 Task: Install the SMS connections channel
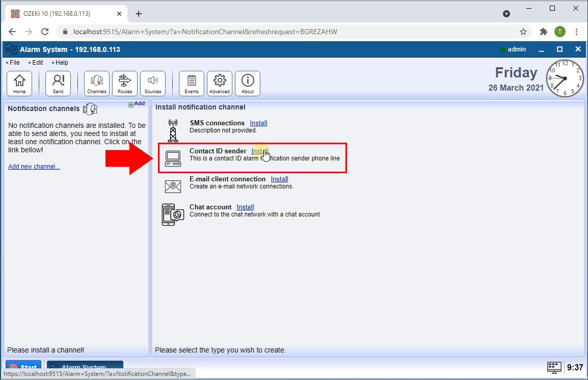[x=258, y=123]
